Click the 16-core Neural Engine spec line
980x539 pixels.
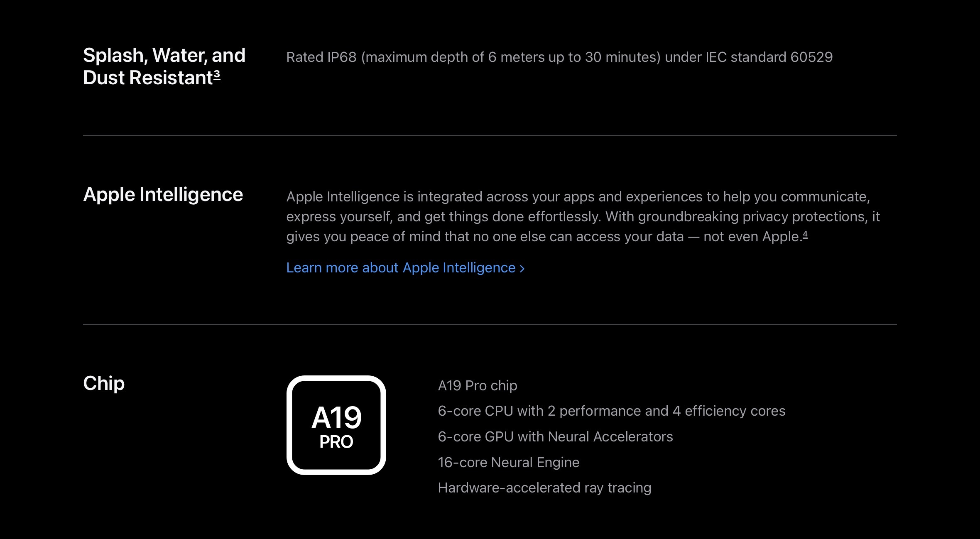tap(508, 462)
